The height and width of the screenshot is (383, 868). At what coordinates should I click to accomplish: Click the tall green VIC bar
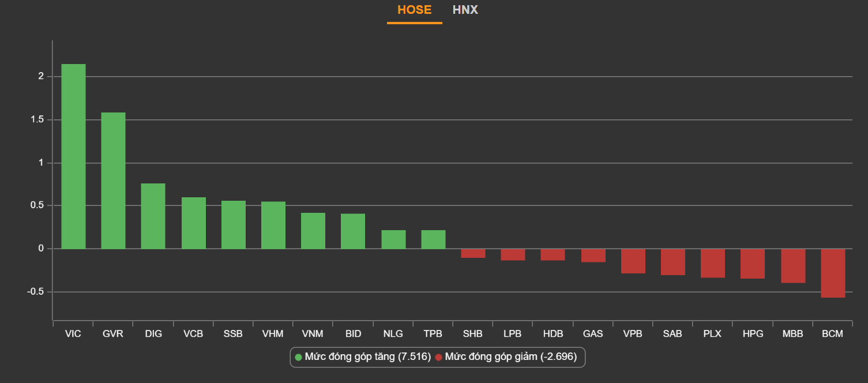click(73, 156)
